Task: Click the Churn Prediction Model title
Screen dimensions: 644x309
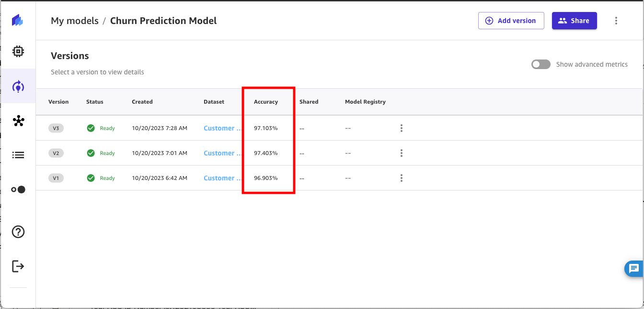Action: point(163,21)
